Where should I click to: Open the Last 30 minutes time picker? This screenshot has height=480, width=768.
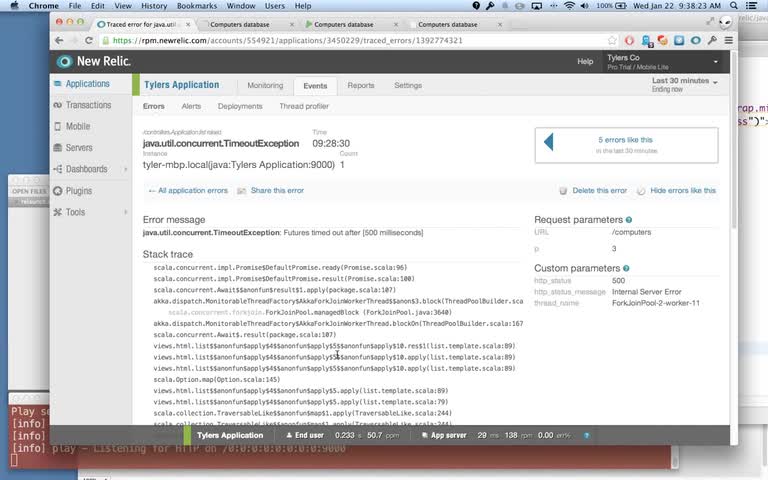[x=684, y=84]
